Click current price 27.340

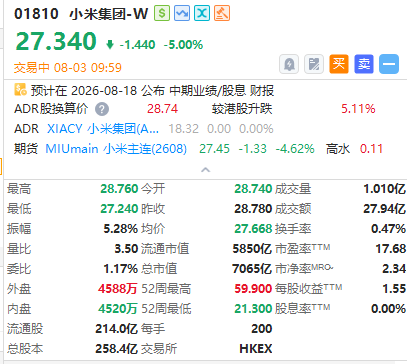pos(56,41)
